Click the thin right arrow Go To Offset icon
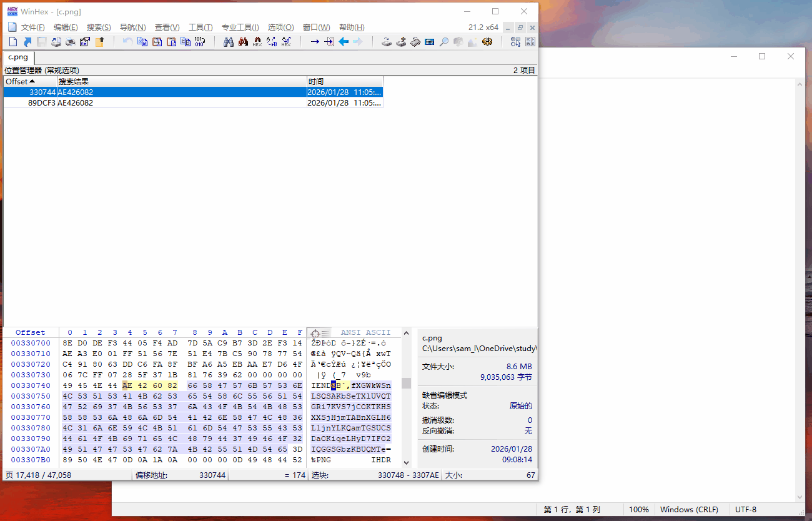Viewport: 812px width, 521px height. point(315,42)
